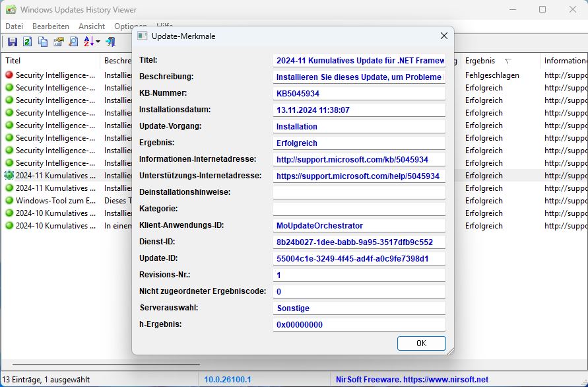Click the filter arrow on the Ergebnis column header
588x387 pixels.
click(509, 60)
